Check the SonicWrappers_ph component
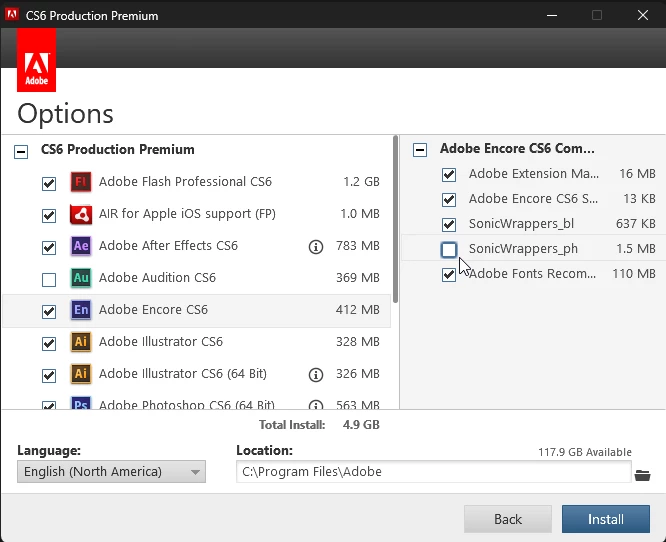This screenshot has width=666, height=542. tap(449, 250)
